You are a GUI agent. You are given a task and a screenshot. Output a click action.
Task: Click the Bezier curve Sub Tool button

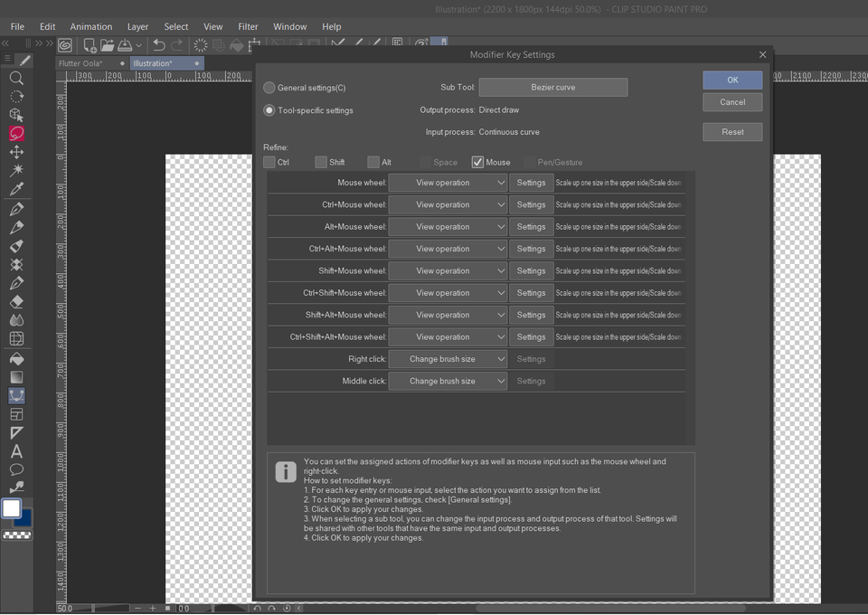click(x=553, y=88)
